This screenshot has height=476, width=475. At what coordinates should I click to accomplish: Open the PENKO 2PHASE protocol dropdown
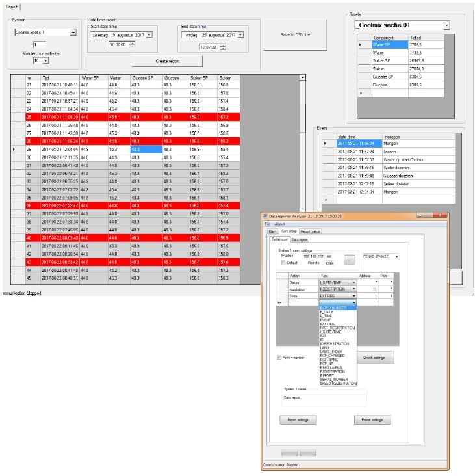(396, 256)
